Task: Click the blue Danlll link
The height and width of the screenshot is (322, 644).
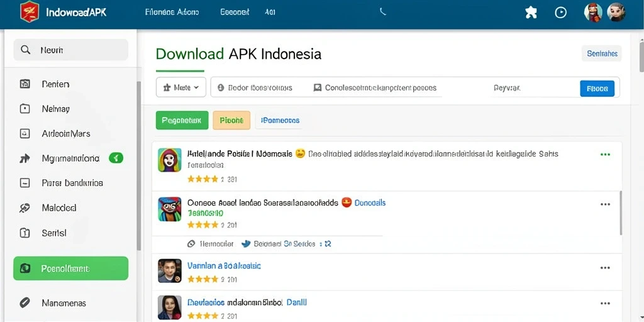Action: pyautogui.click(x=297, y=303)
